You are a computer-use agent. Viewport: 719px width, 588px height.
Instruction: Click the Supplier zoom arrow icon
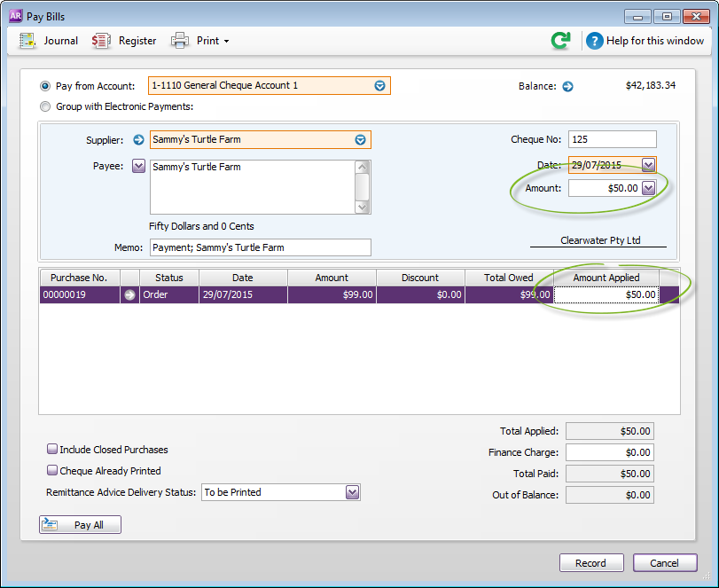tap(138, 139)
